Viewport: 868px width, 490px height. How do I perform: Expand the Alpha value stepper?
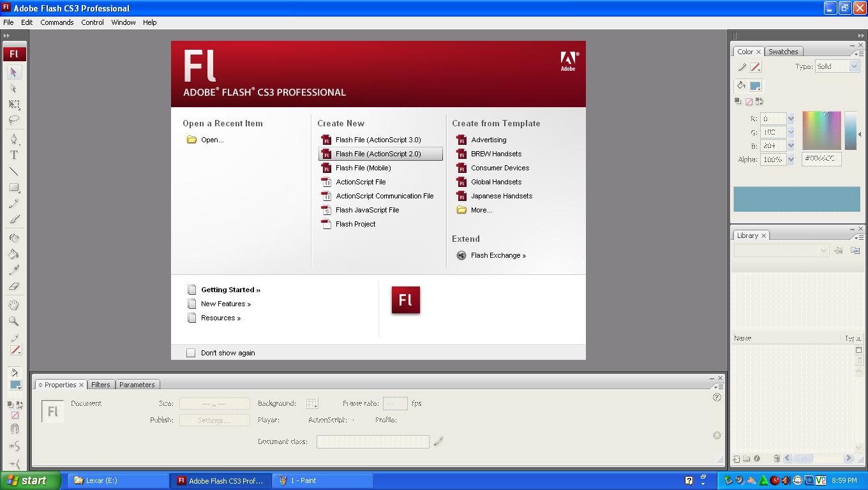[791, 159]
